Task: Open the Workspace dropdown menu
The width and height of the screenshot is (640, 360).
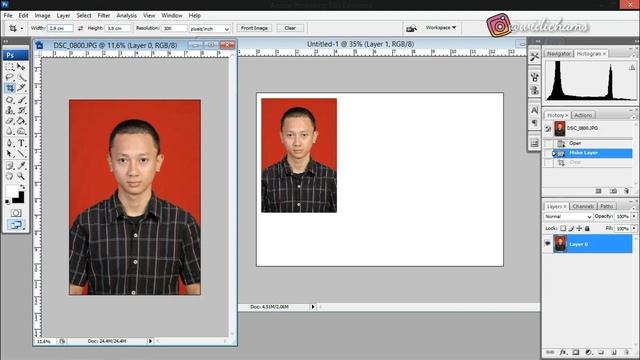Action: [441, 28]
